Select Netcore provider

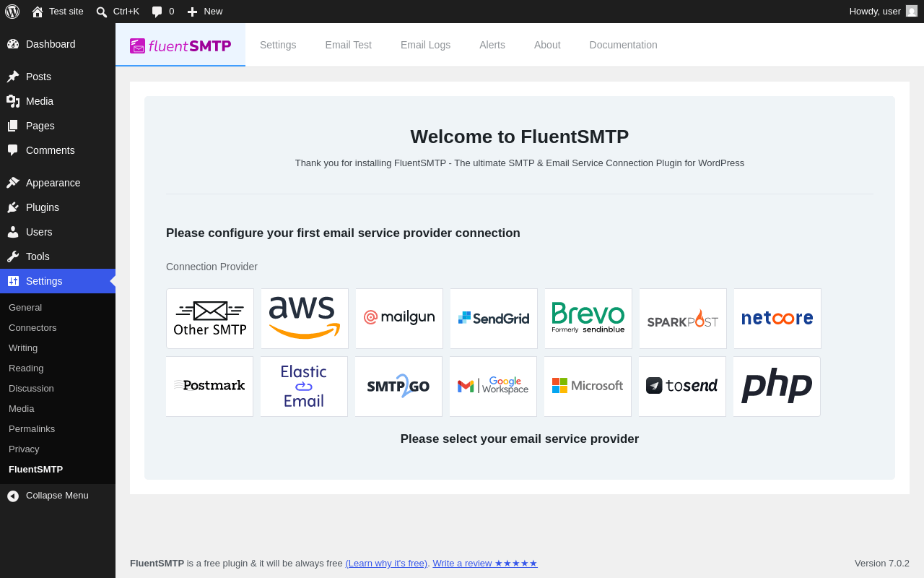(777, 319)
